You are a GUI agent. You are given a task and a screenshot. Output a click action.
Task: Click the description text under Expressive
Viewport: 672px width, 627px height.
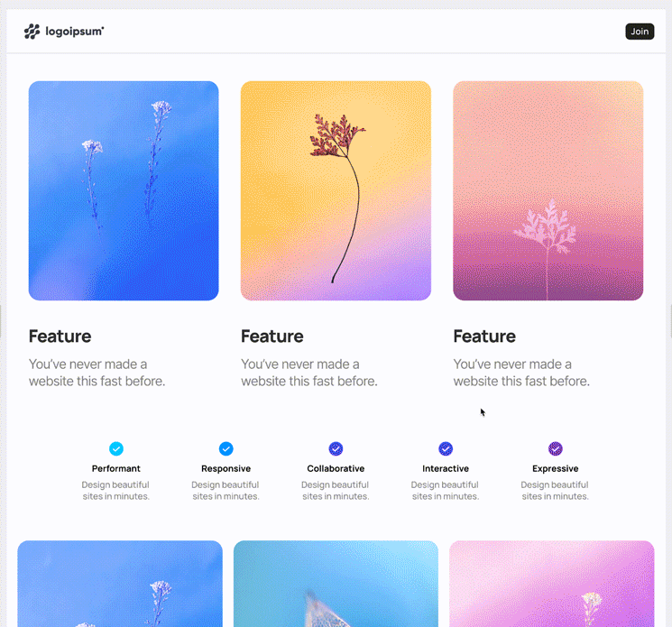tap(555, 490)
